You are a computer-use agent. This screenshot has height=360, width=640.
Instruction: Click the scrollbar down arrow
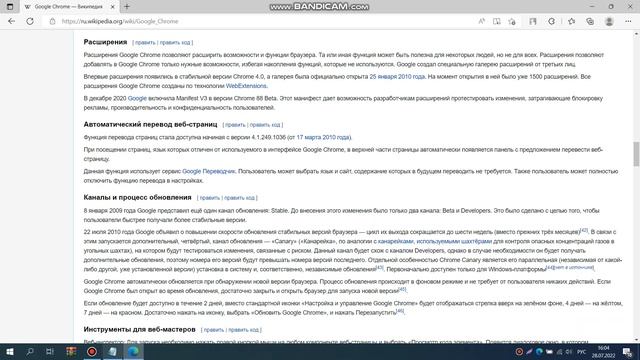pos(636,340)
